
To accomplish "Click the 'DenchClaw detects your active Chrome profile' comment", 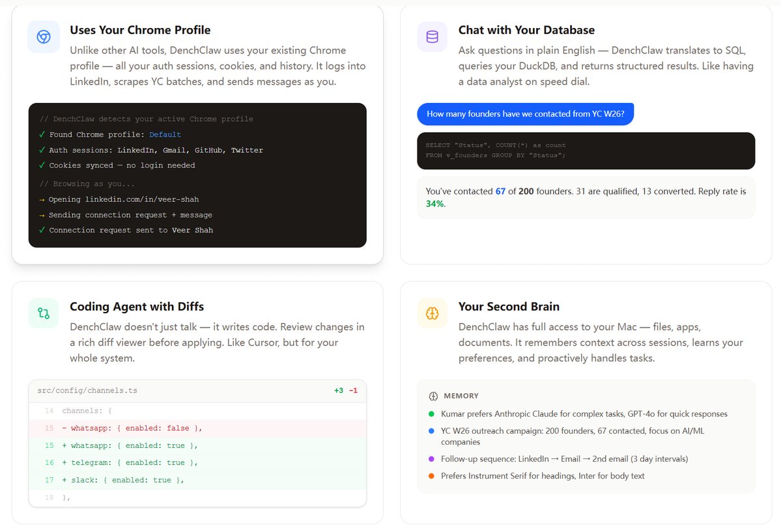I will (146, 119).
